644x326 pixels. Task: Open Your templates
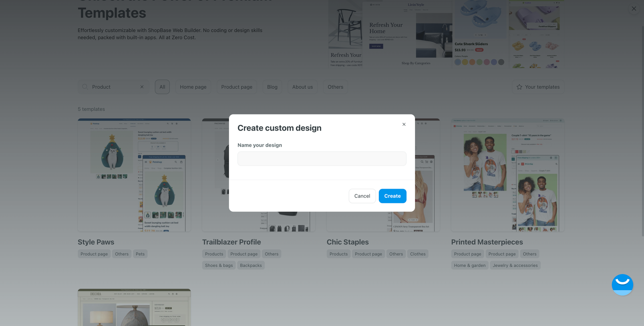coord(538,87)
